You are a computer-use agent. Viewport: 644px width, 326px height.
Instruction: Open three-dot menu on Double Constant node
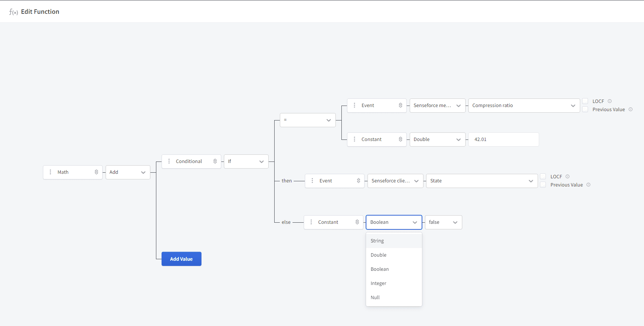tap(354, 139)
